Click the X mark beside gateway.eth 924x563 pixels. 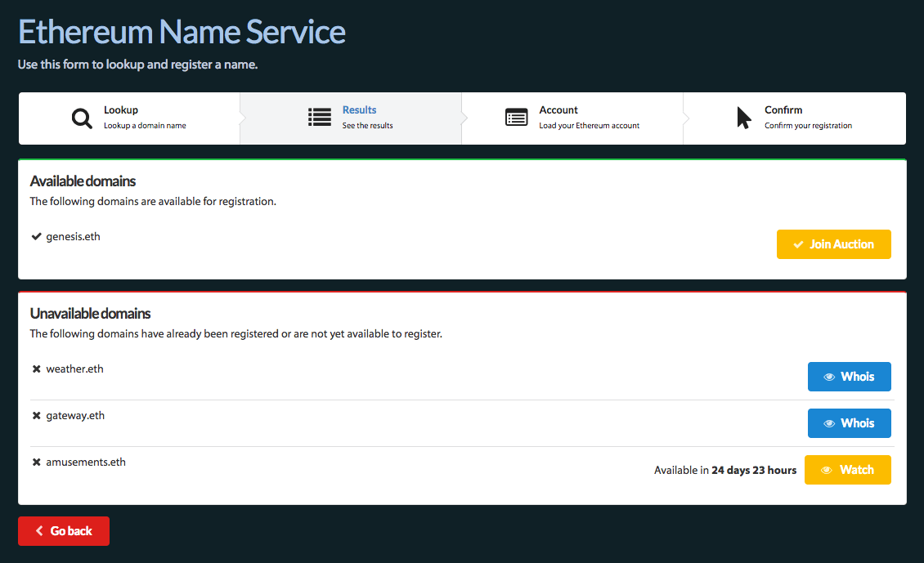pos(37,416)
